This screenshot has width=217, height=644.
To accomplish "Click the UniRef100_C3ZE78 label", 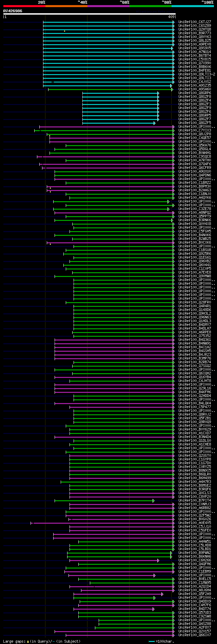I will pos(195,209).
